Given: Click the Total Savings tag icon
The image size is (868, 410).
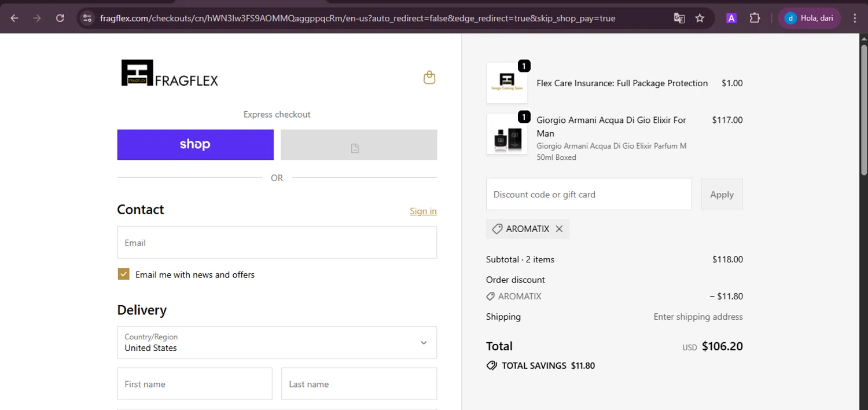Looking at the screenshot, I should [x=492, y=365].
